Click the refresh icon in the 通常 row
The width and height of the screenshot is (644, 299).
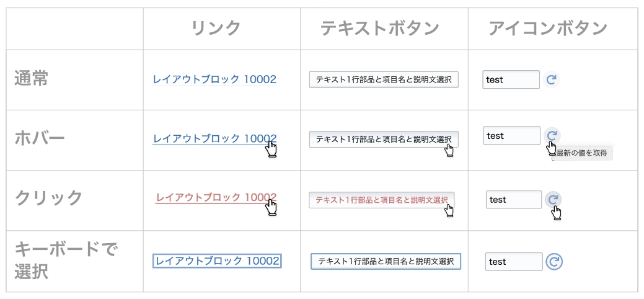pos(551,79)
